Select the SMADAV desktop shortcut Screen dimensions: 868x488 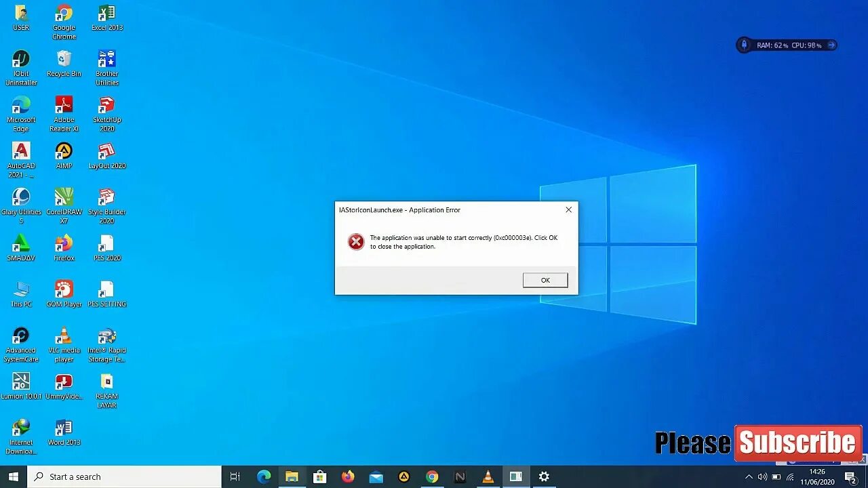tap(21, 249)
